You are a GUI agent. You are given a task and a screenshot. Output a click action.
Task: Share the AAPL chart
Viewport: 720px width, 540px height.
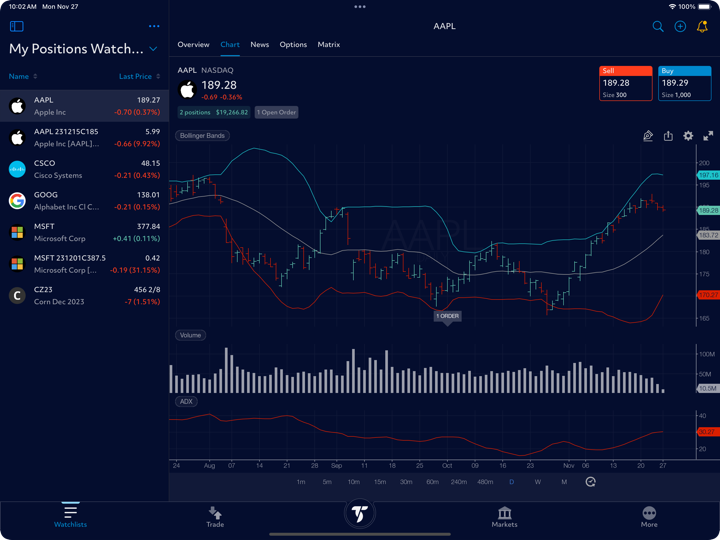click(668, 136)
